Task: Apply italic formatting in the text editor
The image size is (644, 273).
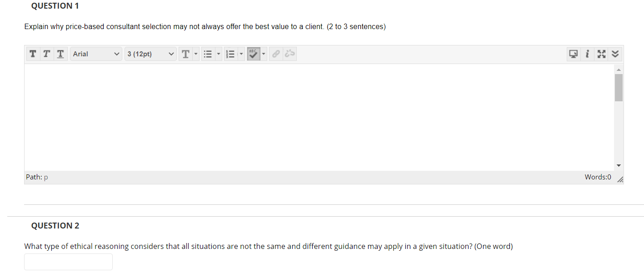Action: (46, 54)
